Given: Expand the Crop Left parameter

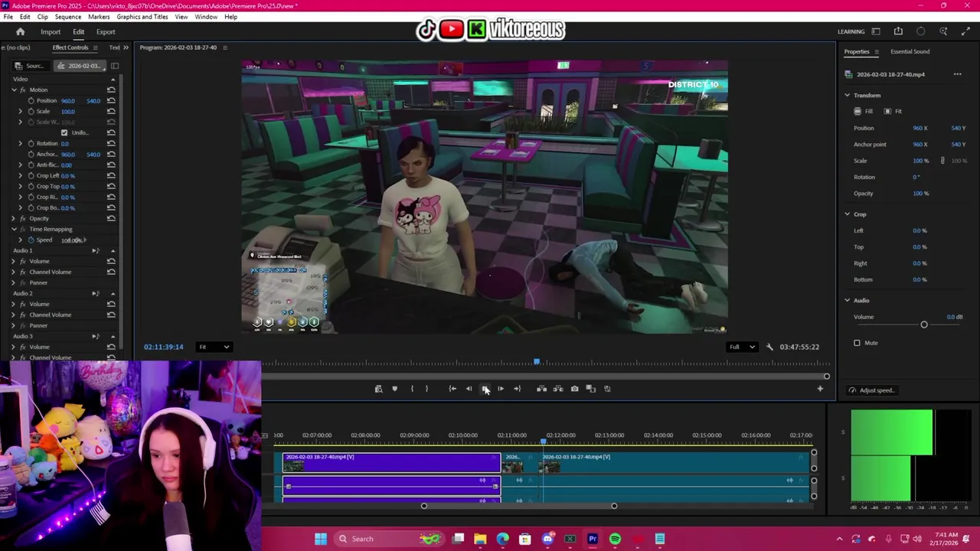Looking at the screenshot, I should 21,175.
